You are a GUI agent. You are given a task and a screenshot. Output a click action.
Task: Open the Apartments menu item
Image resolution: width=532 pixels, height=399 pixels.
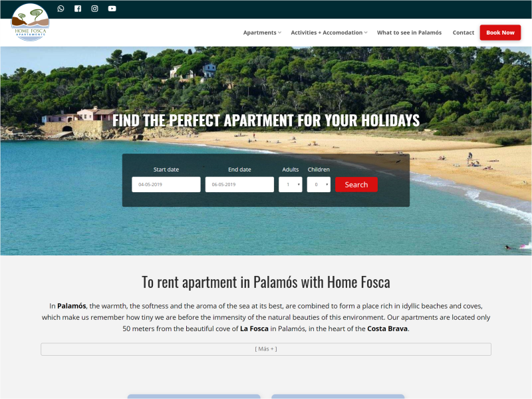259,33
